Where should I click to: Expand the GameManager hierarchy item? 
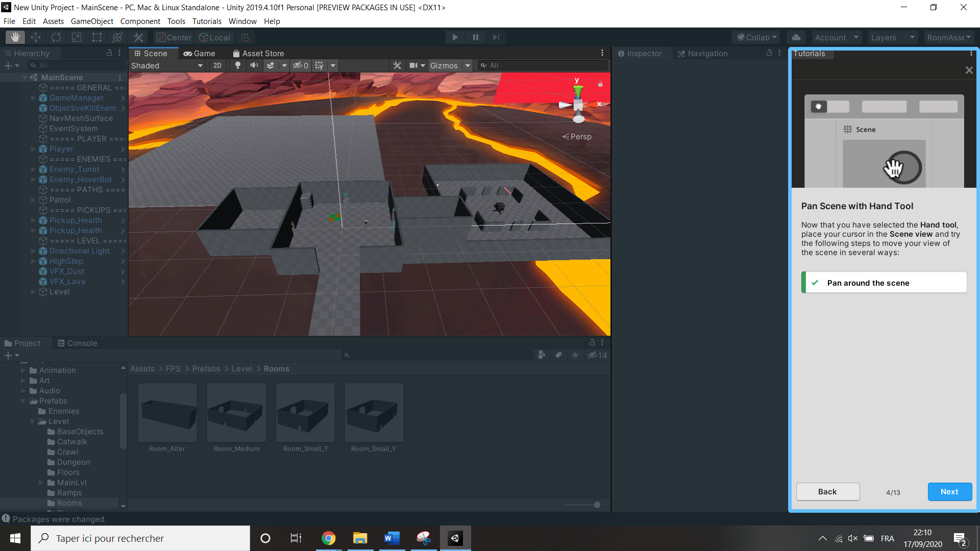pos(33,98)
